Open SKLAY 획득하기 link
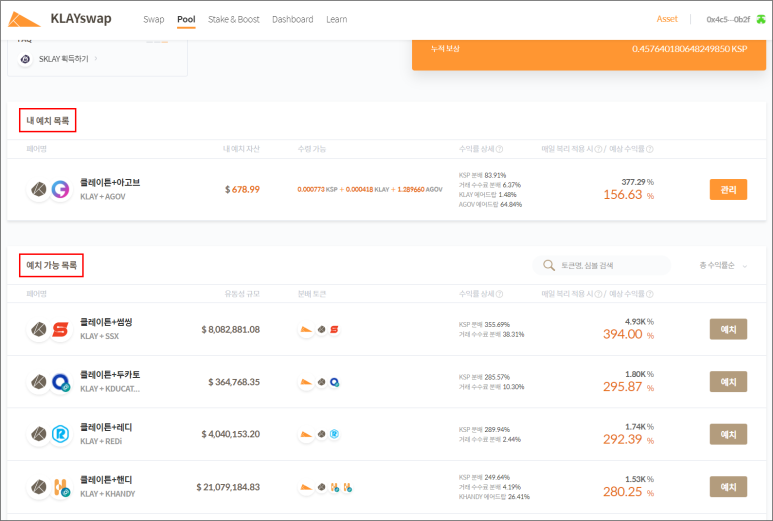Image resolution: width=773 pixels, height=521 pixels. (64, 59)
